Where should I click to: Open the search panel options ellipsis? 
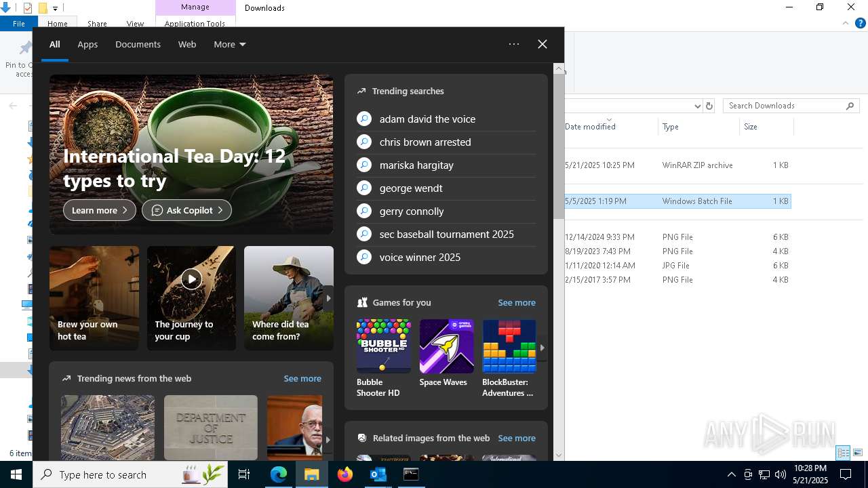tap(514, 44)
